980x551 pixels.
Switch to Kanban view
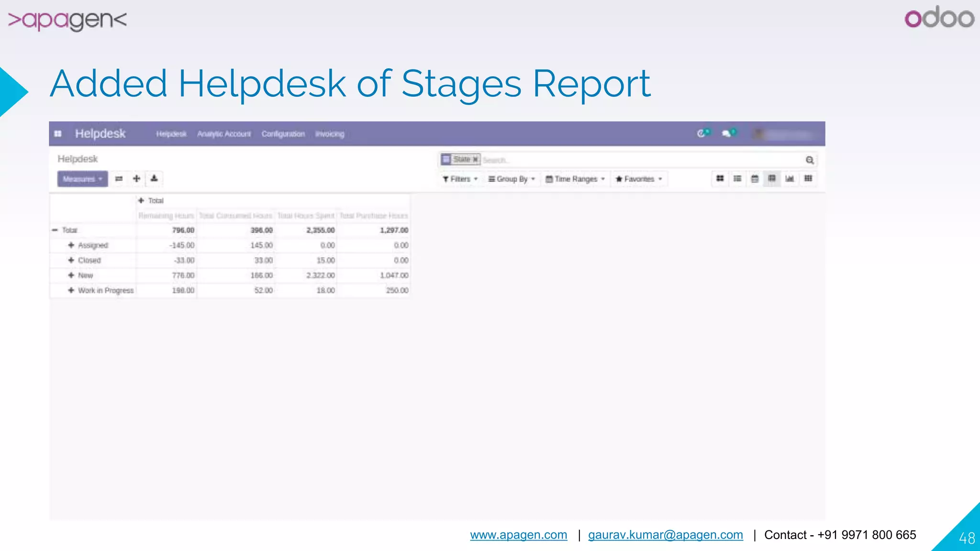(720, 178)
